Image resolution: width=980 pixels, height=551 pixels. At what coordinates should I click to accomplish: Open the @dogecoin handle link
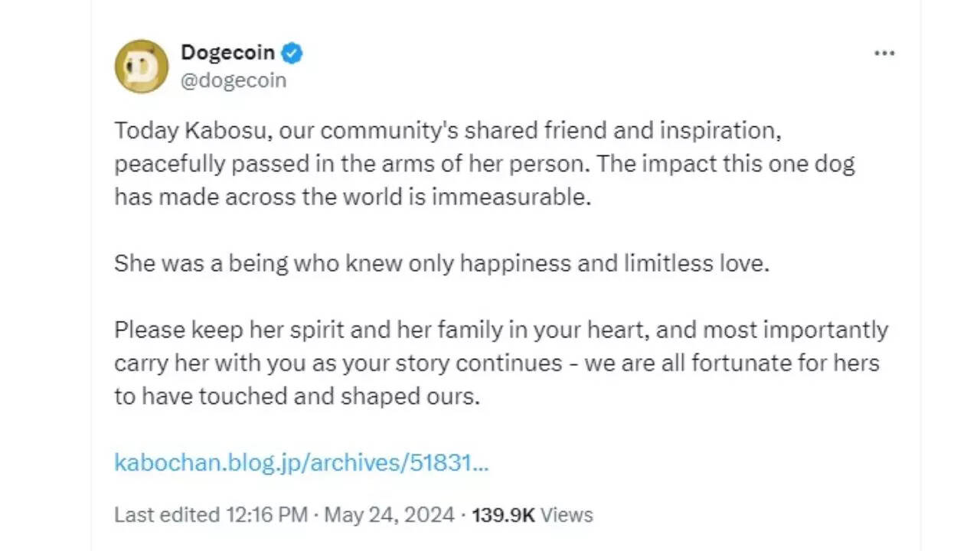(x=233, y=80)
